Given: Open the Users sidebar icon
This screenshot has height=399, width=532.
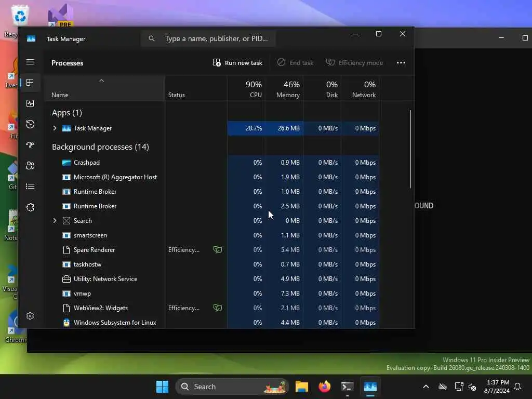Looking at the screenshot, I should pyautogui.click(x=30, y=166).
